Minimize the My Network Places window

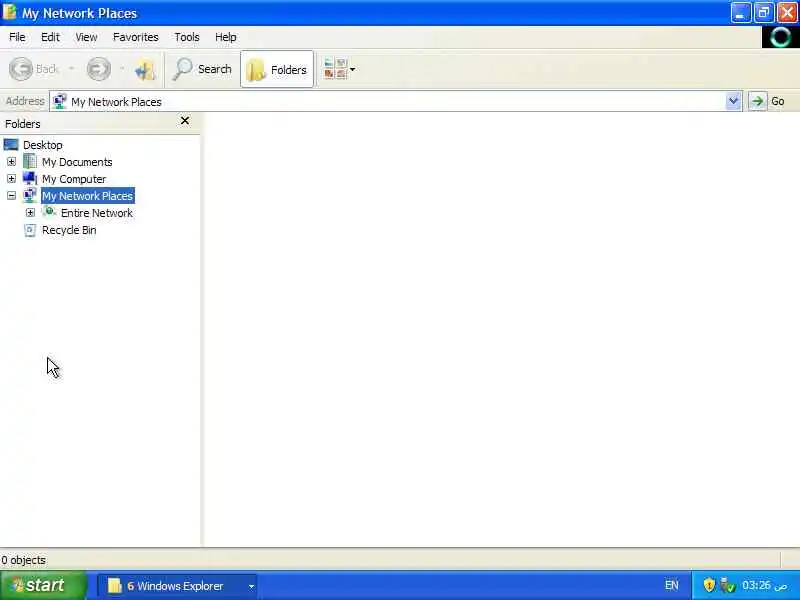point(740,13)
